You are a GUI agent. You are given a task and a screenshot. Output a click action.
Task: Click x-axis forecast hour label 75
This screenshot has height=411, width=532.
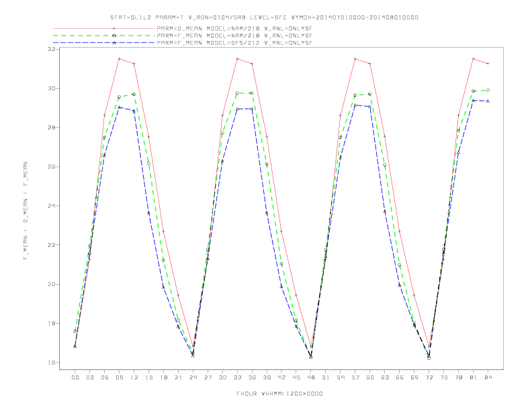[x=444, y=377]
